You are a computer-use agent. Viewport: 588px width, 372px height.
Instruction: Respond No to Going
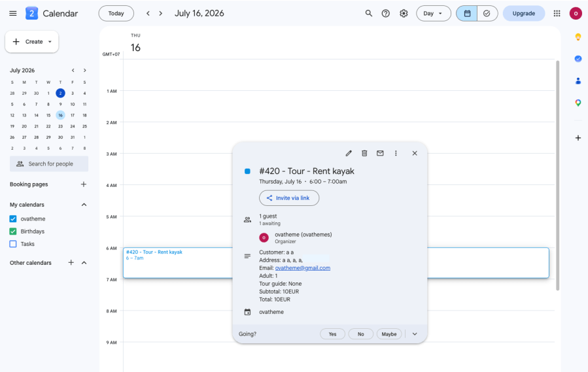[x=361, y=334]
